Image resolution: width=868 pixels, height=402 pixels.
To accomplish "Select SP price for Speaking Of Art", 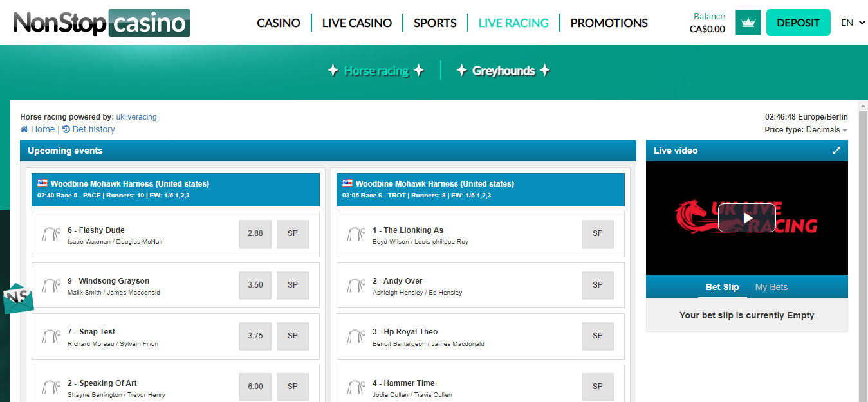I will click(293, 387).
